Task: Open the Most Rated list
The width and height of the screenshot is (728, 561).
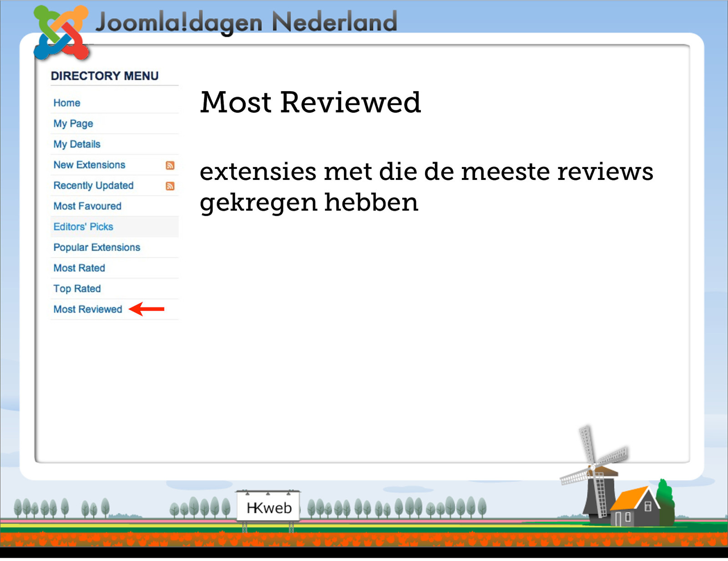Action: pos(79,268)
